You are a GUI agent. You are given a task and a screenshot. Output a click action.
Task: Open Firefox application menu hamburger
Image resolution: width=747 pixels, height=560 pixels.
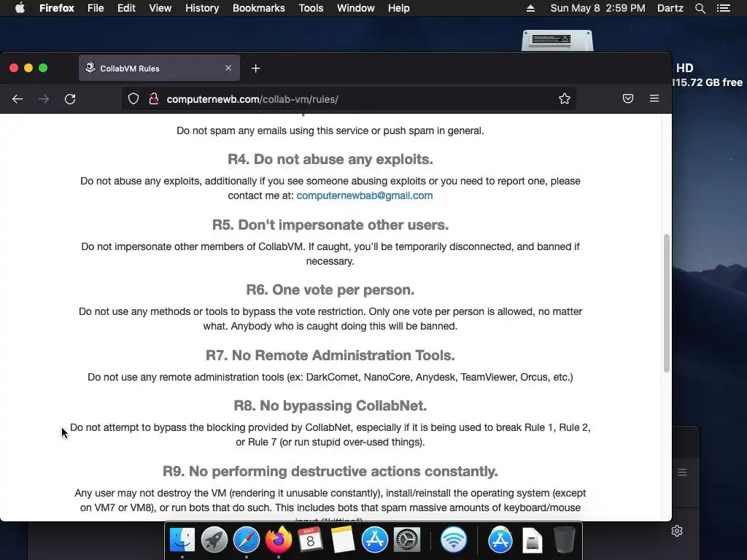(654, 98)
